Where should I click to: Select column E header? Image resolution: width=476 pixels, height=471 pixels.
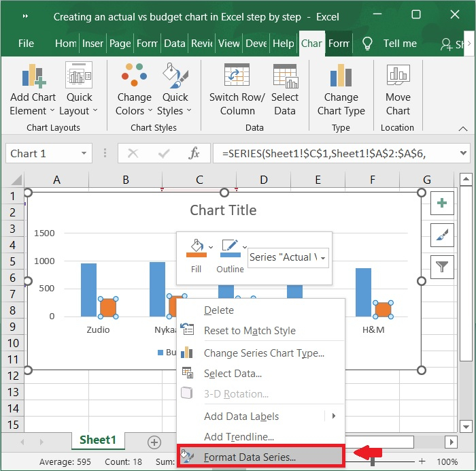pos(318,180)
